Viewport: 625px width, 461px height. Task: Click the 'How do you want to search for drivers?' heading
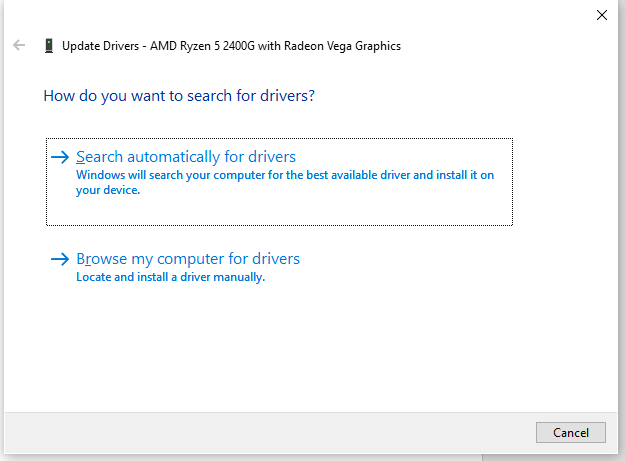tap(179, 96)
